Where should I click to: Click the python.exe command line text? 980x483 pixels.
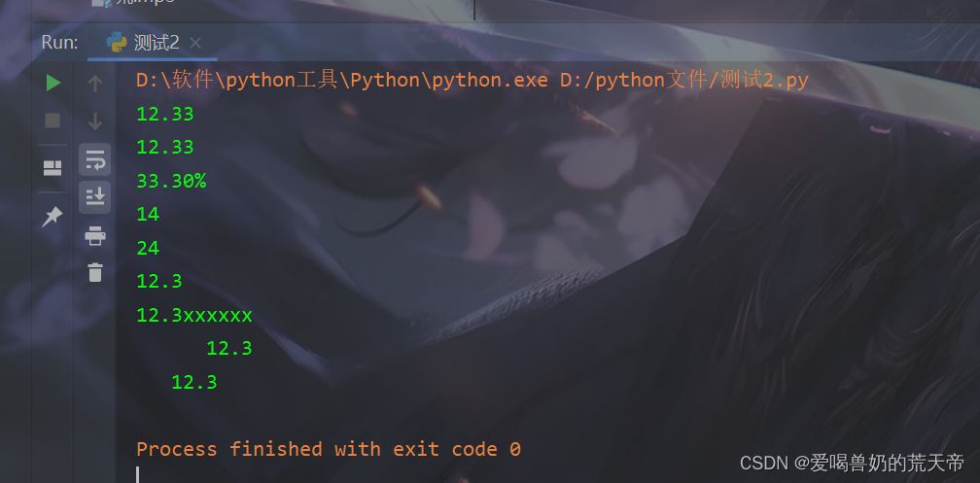[342, 80]
